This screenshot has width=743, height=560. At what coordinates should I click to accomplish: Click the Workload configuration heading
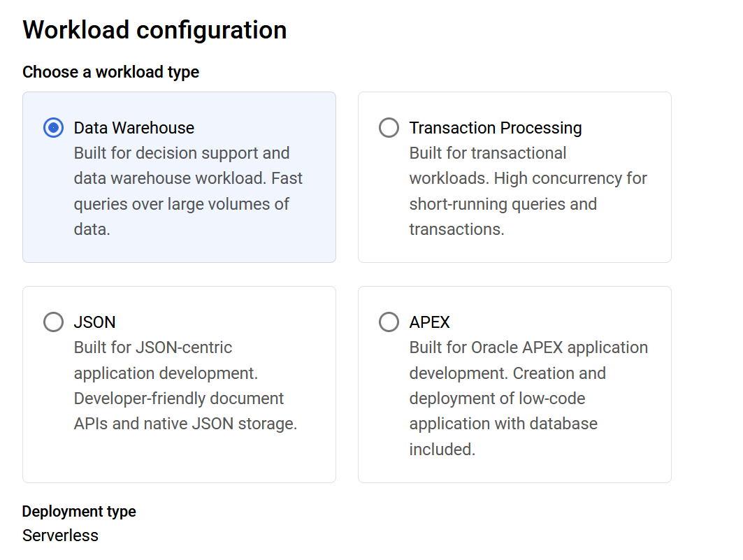coord(154,30)
